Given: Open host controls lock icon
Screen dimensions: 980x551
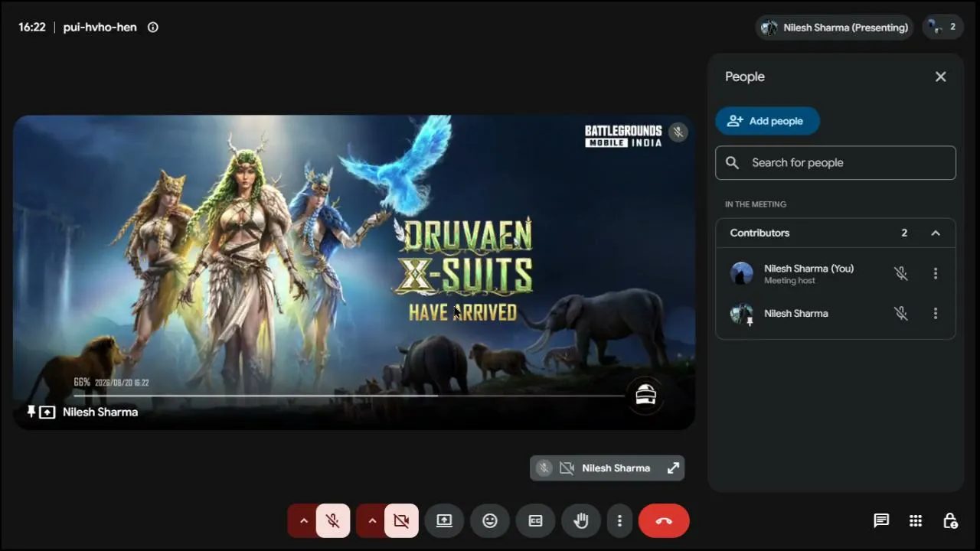Looking at the screenshot, I should [950, 521].
